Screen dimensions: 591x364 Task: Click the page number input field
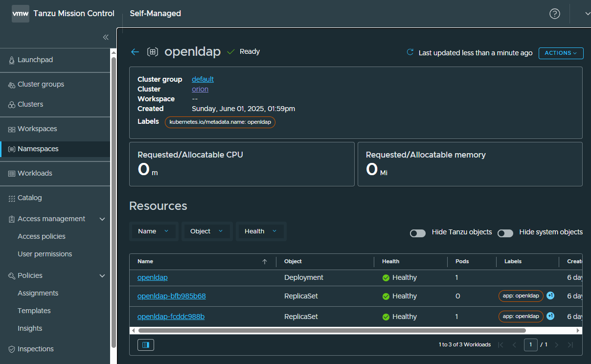(531, 345)
